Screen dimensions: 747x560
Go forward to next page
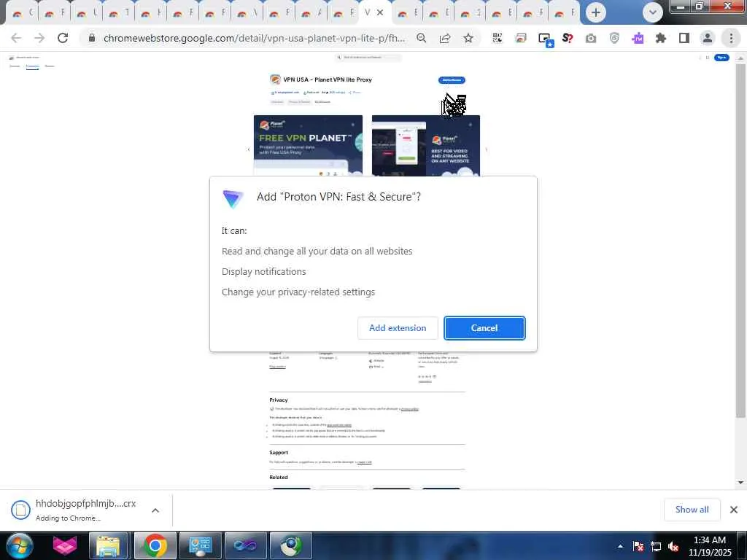(x=39, y=38)
